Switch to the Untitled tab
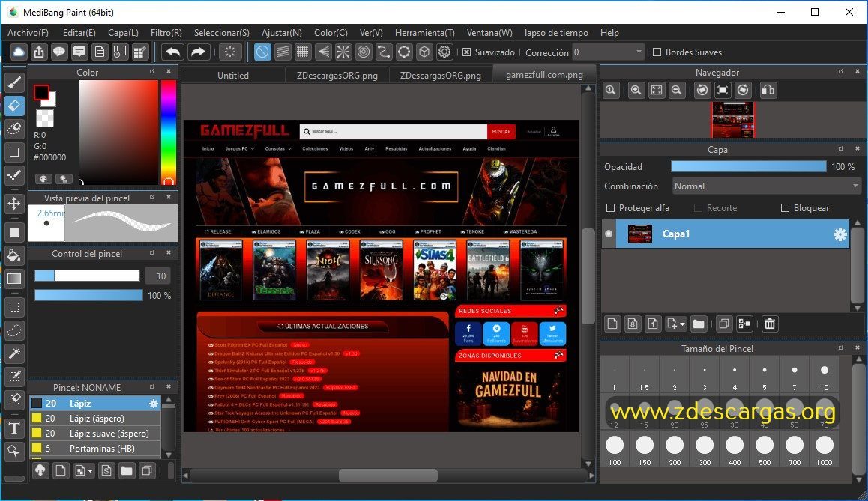Viewport: 868px width, 501px height. [x=233, y=75]
